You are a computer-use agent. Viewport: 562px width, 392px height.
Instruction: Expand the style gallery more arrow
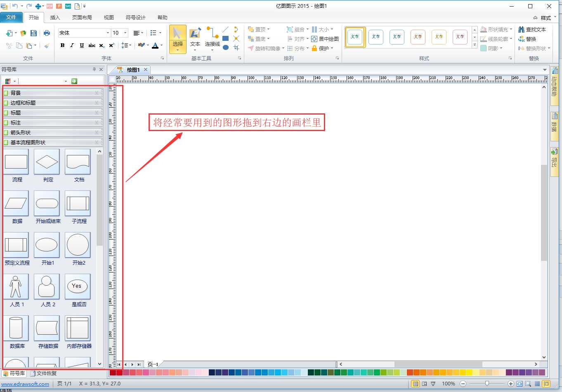475,45
